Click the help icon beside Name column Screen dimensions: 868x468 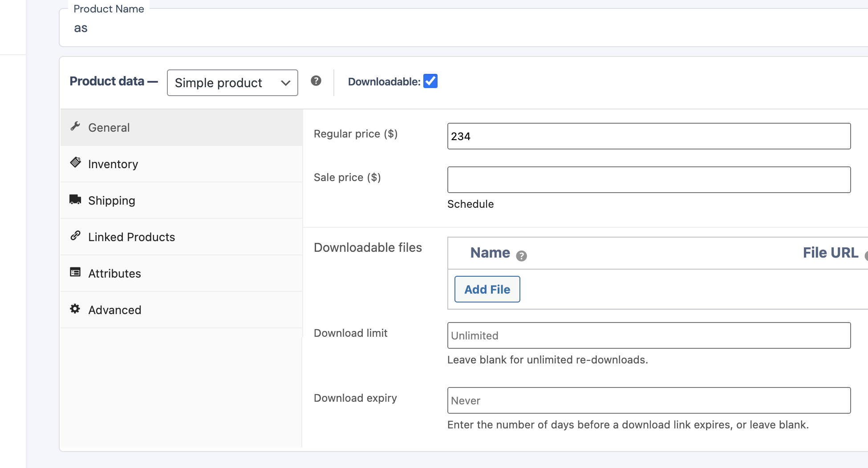[521, 256]
